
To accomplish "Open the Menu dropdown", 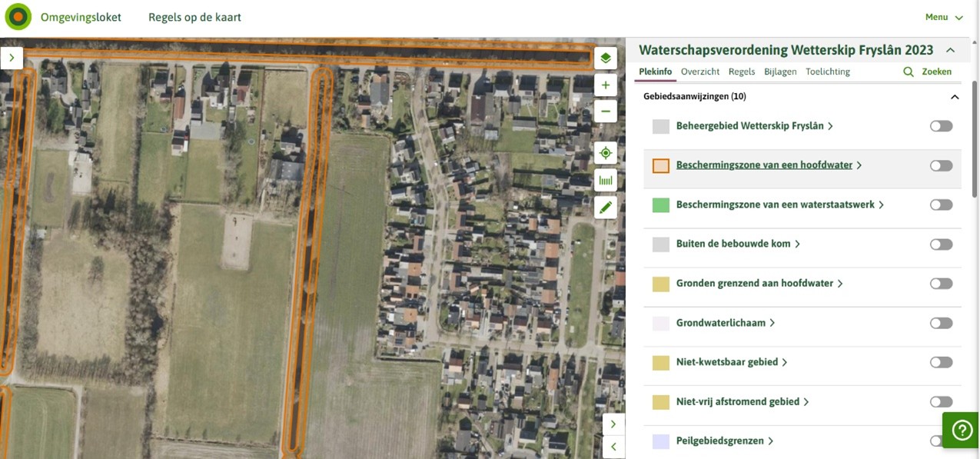I will click(x=944, y=17).
